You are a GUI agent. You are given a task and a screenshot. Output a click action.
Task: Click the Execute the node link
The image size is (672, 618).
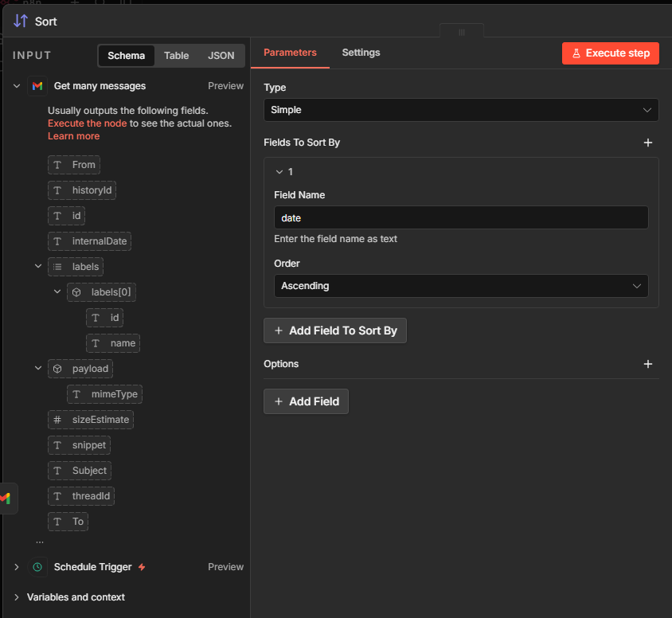coord(88,123)
